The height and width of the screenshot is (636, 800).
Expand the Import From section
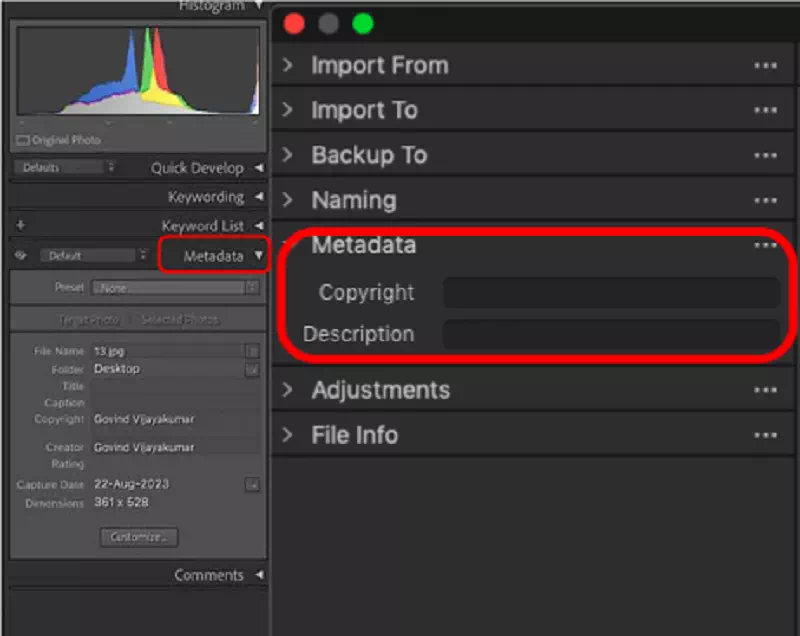[x=288, y=65]
